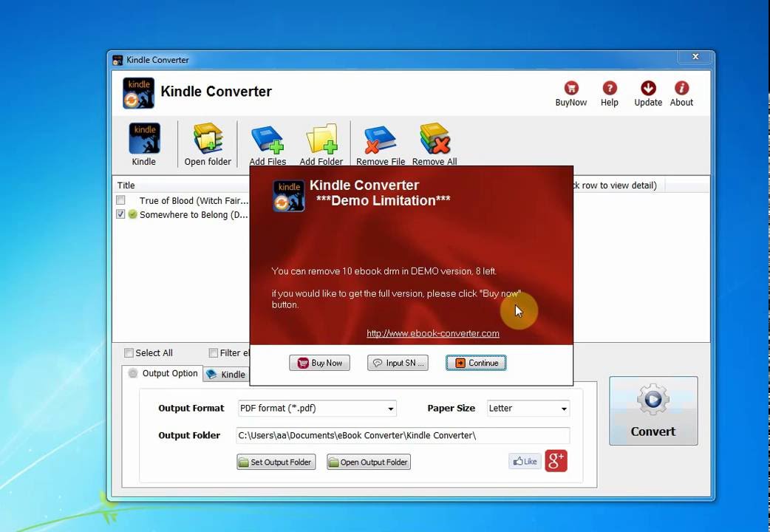Image resolution: width=770 pixels, height=532 pixels.
Task: Select the 'True of Blood (Witch Fair...' row
Action: point(194,200)
